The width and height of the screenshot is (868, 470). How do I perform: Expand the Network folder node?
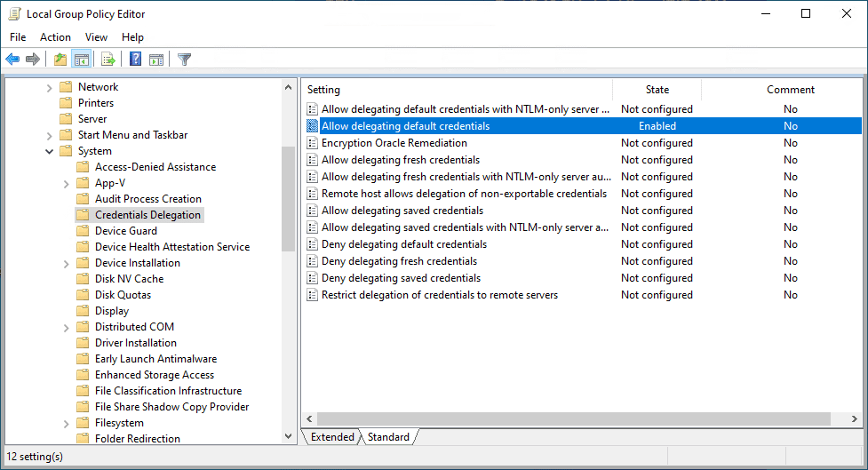[x=50, y=87]
